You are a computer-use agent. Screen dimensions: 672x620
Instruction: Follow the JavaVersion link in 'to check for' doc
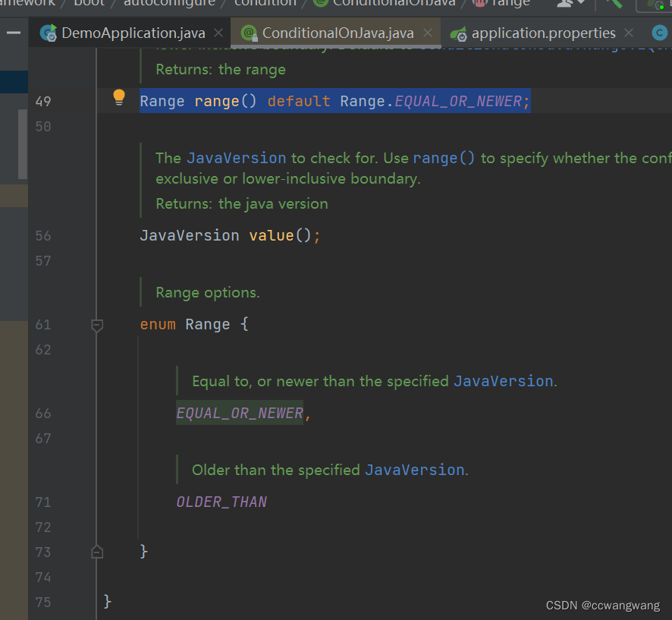click(x=236, y=158)
